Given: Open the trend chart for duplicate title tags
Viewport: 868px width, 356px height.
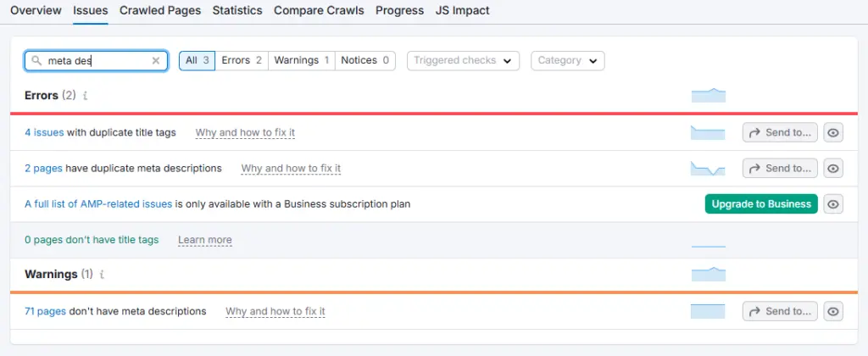Looking at the screenshot, I should [708, 133].
